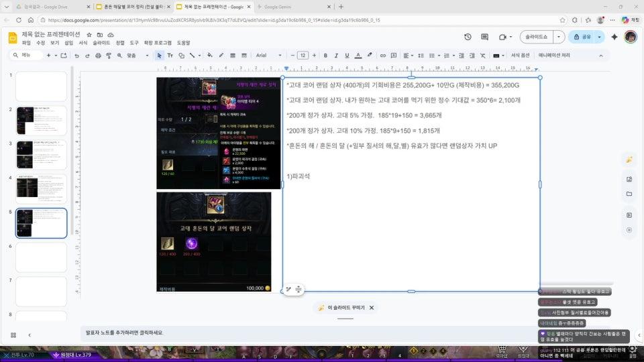The image size is (644, 362).
Task: Click the insert link icon
Action: [x=383, y=56]
